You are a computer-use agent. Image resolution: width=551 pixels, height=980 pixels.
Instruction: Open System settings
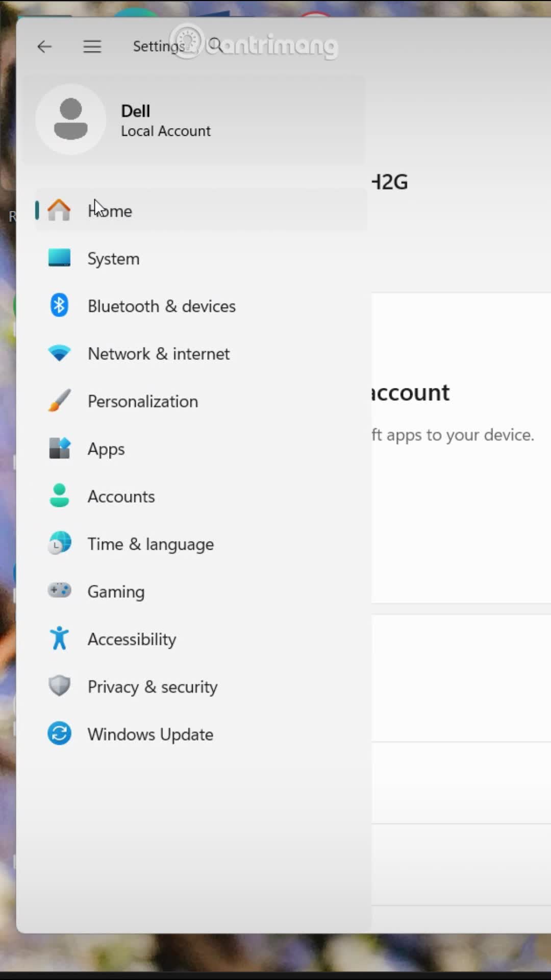201,258
